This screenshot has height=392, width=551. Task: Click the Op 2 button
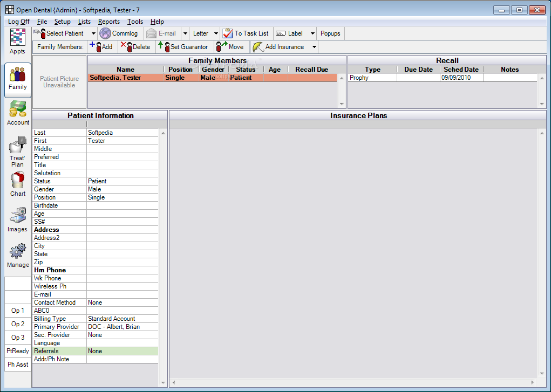(x=18, y=324)
